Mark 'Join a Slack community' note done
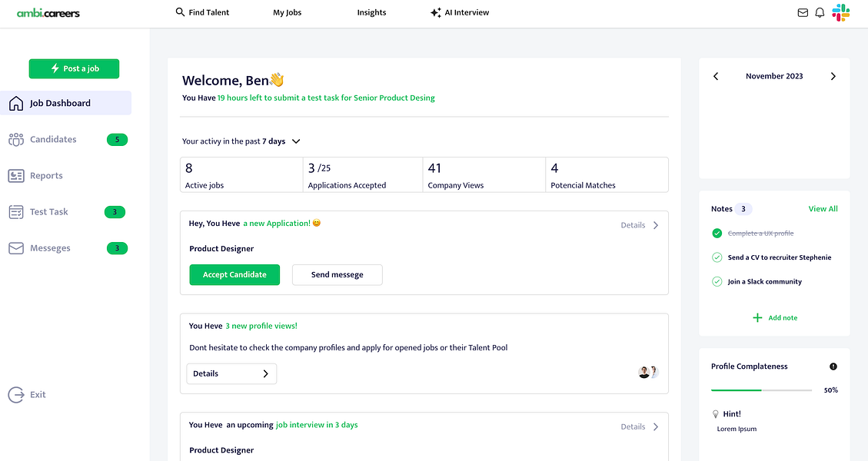This screenshot has width=868, height=461. (x=717, y=282)
